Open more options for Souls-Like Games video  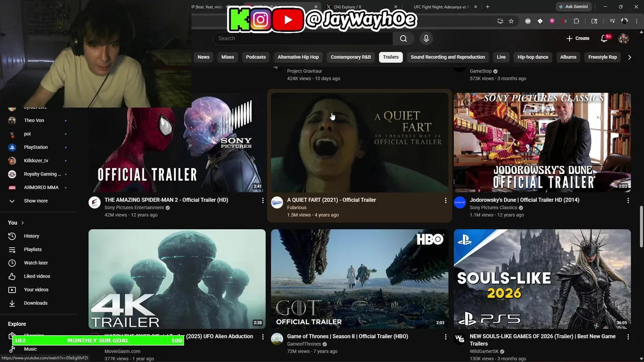click(628, 336)
